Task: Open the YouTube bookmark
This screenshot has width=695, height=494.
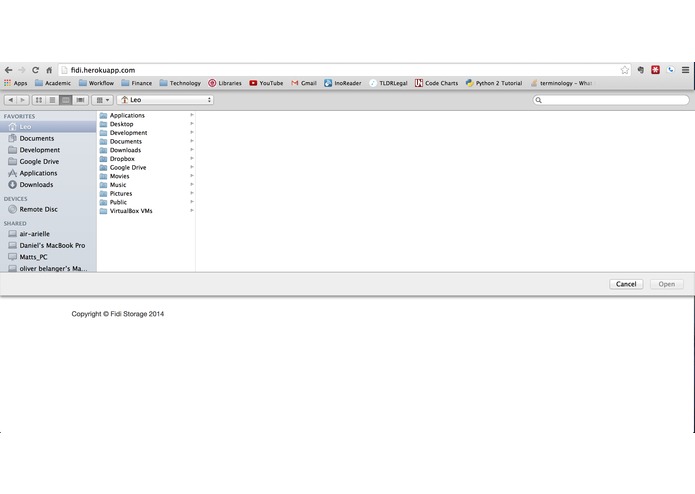Action: (266, 83)
